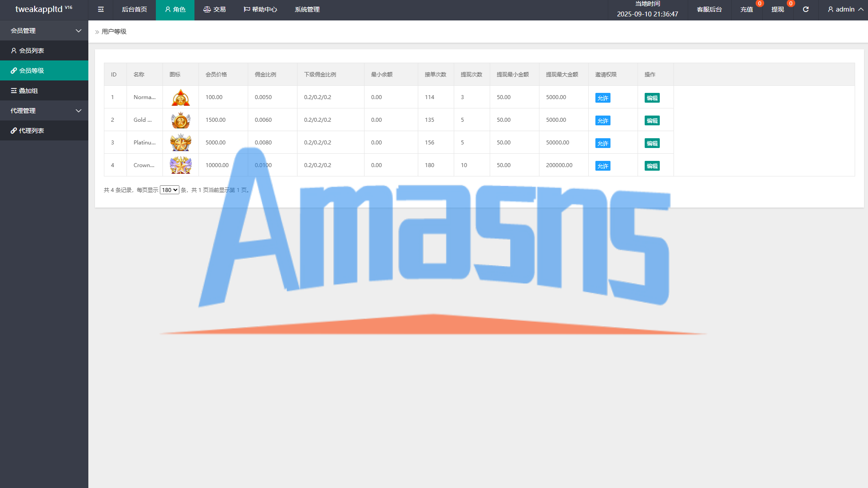Open 代理列表 in the sidebar
The image size is (868, 488).
click(31, 131)
